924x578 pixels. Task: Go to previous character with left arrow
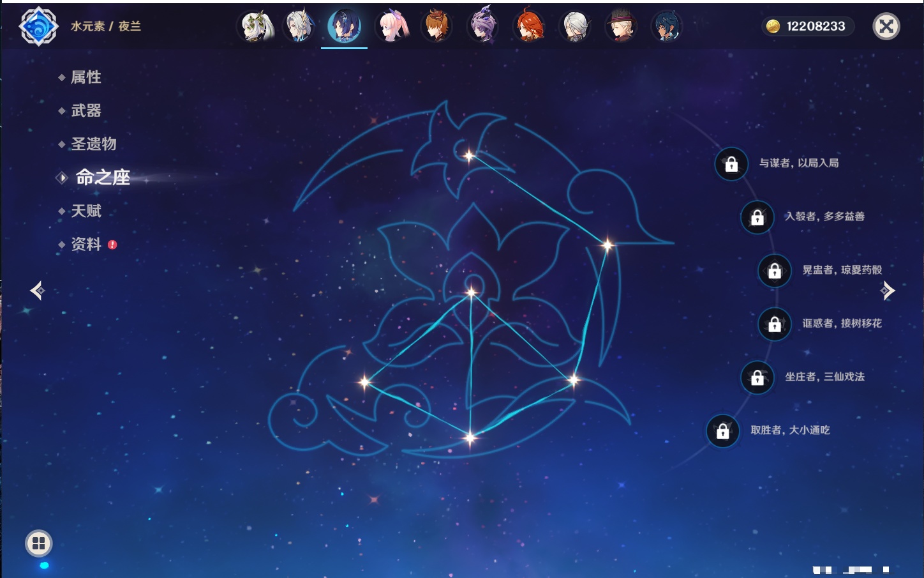(x=38, y=291)
